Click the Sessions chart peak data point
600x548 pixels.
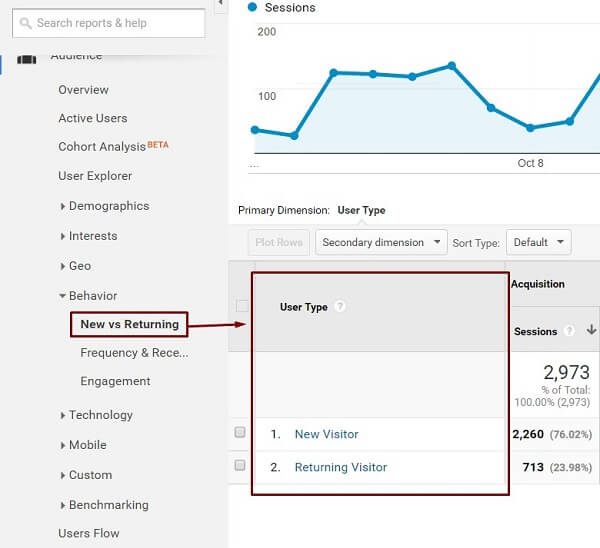coord(452,66)
